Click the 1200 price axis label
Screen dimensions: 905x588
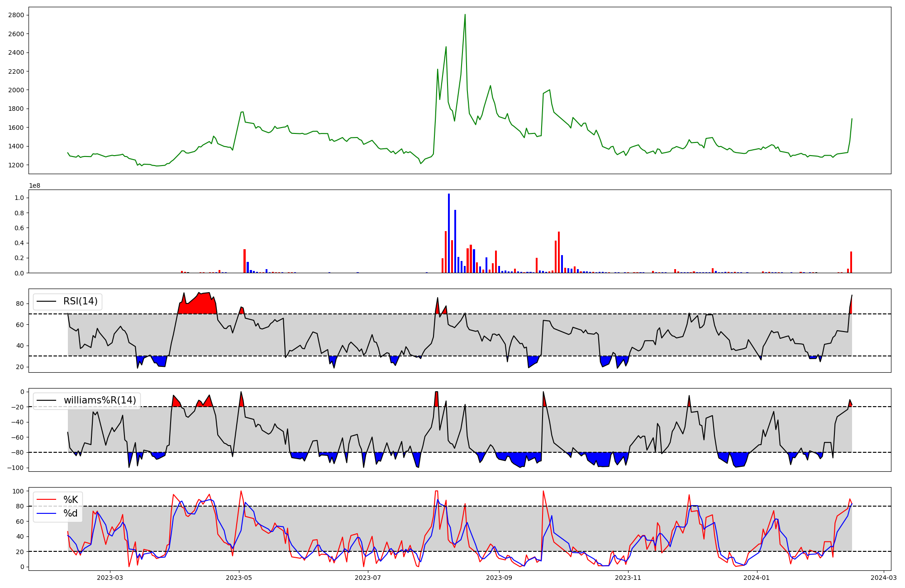(16, 165)
